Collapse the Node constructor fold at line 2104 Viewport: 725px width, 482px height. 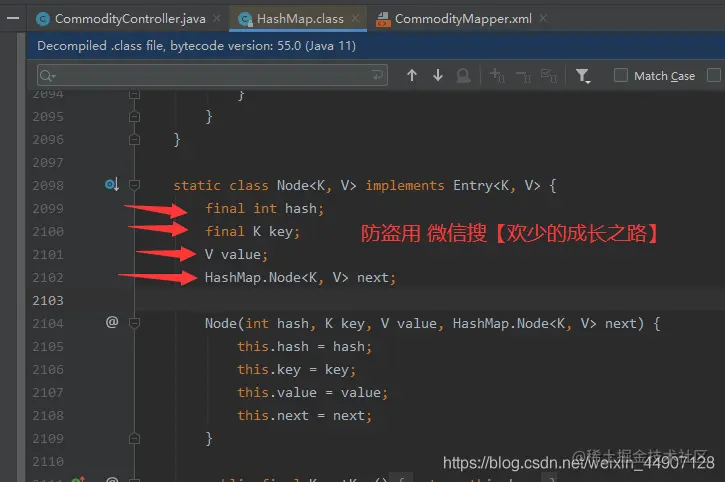135,323
